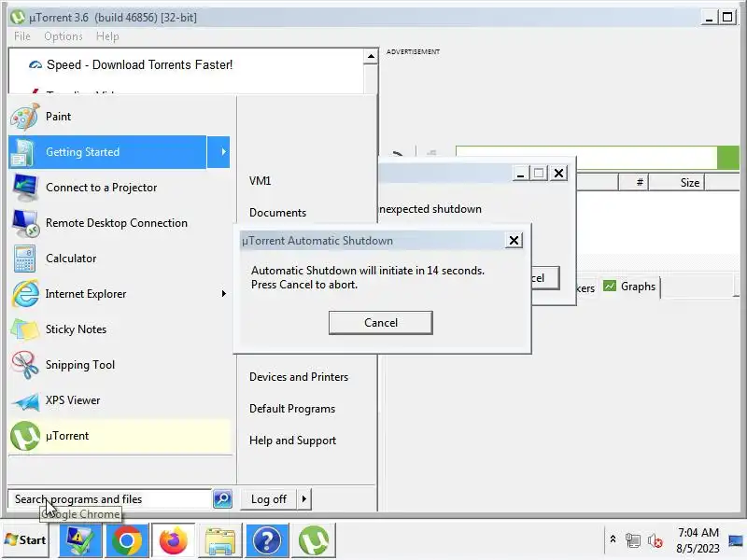Open Paint from the Start menu
This screenshot has width=747, height=560.
tap(120, 117)
